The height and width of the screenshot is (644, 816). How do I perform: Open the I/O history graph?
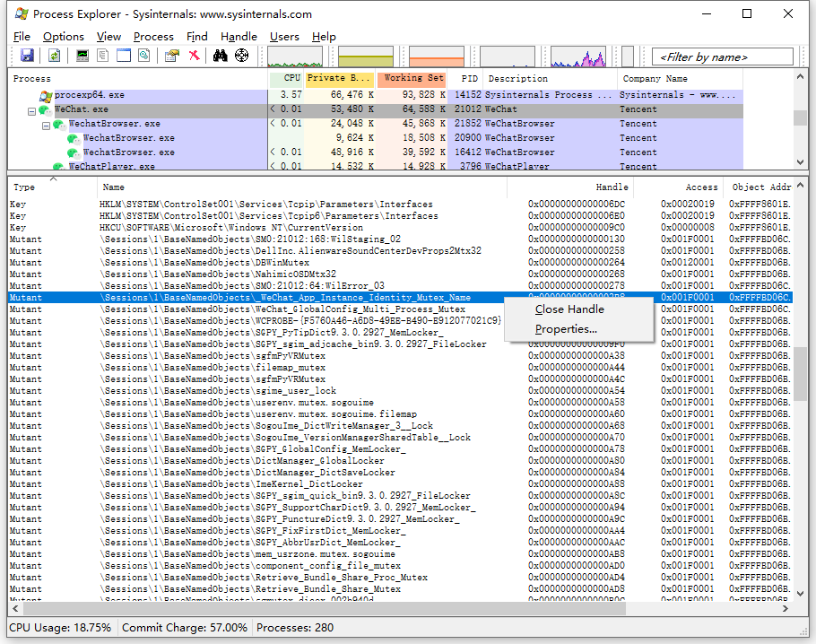(508, 57)
